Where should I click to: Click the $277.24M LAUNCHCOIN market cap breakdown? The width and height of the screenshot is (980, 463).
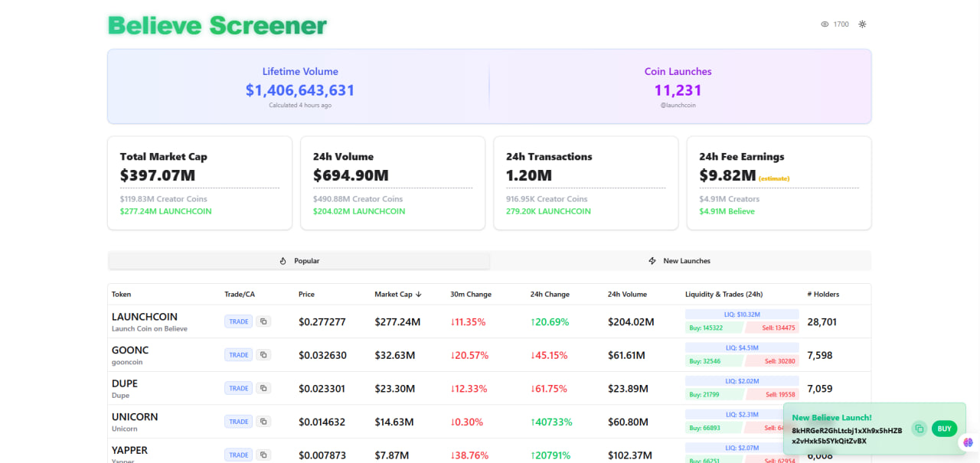click(x=166, y=211)
